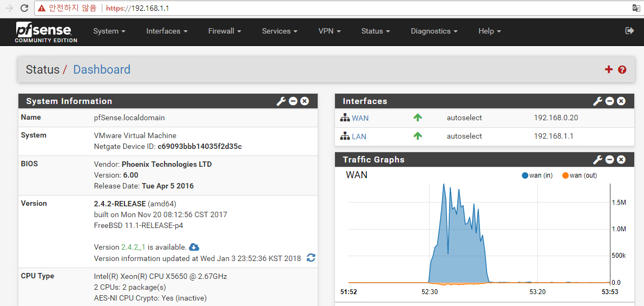Open the VPN dropdown menu
Viewport: 644px width, 306px height.
(330, 31)
